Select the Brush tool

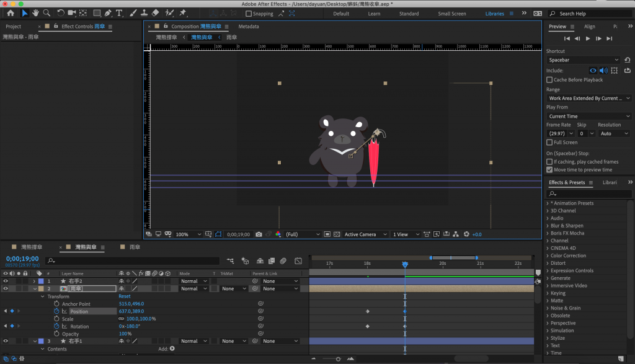pyautogui.click(x=133, y=13)
